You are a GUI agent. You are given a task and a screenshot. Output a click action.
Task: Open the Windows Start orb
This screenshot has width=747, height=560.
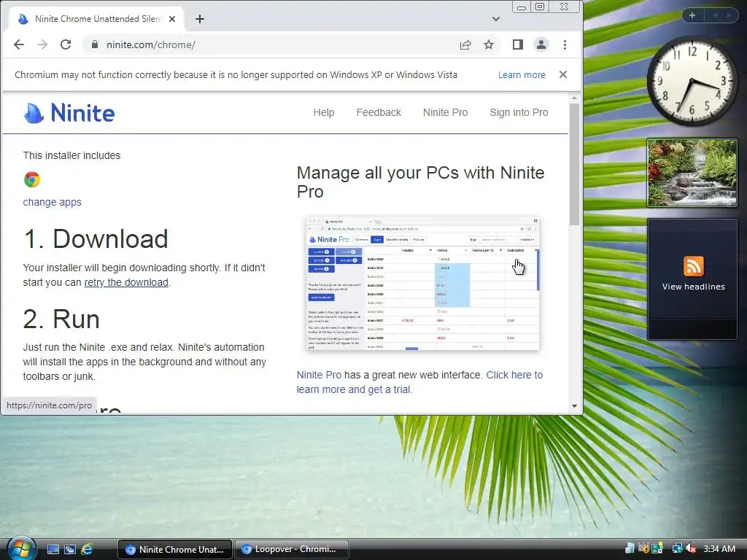[21, 548]
